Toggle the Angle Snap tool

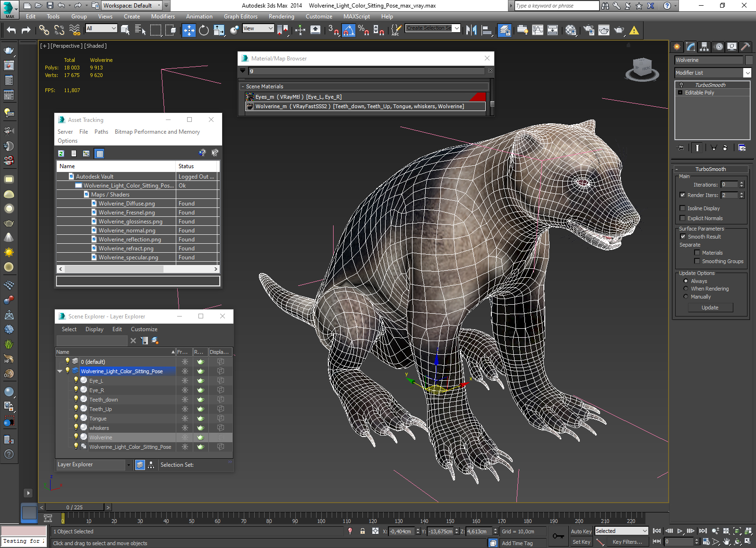348,30
